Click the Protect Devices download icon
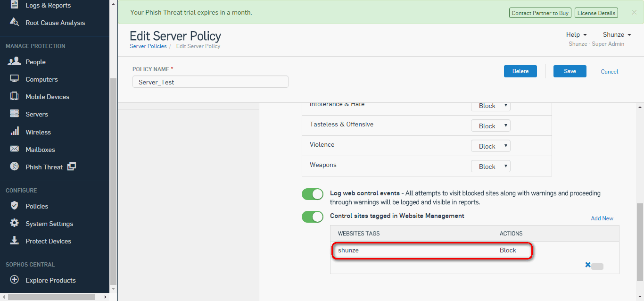This screenshot has width=644, height=301. click(x=15, y=241)
